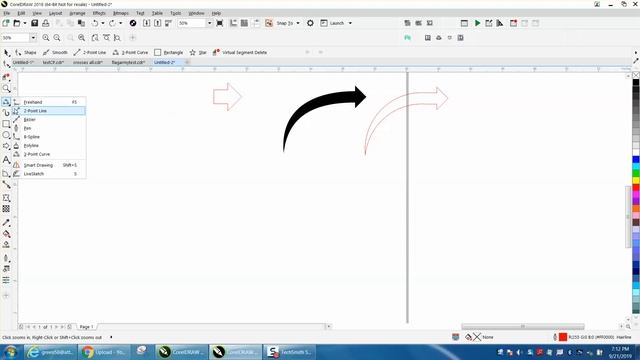
Task: Select the Color Eyedropper tool
Action: point(6,223)
